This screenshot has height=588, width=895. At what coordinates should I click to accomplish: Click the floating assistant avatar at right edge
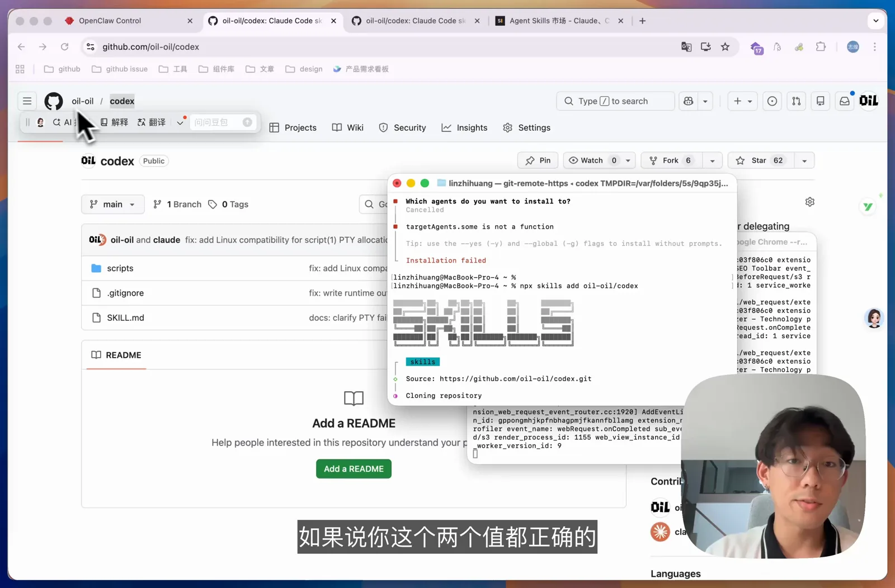[x=874, y=319]
